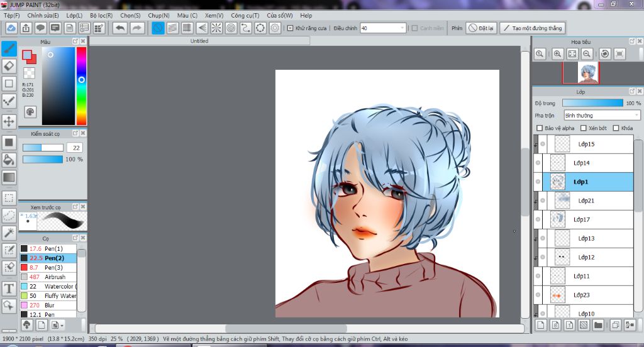Select the Watercolor brush
Viewport: 644px width, 347px height.
(x=48, y=286)
